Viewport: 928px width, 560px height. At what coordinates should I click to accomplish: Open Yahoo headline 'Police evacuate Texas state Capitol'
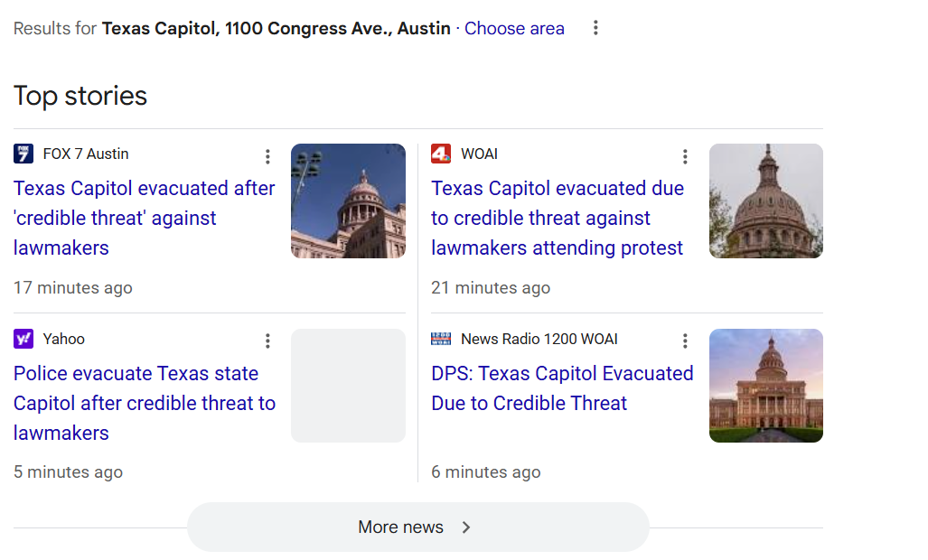pyautogui.click(x=145, y=404)
